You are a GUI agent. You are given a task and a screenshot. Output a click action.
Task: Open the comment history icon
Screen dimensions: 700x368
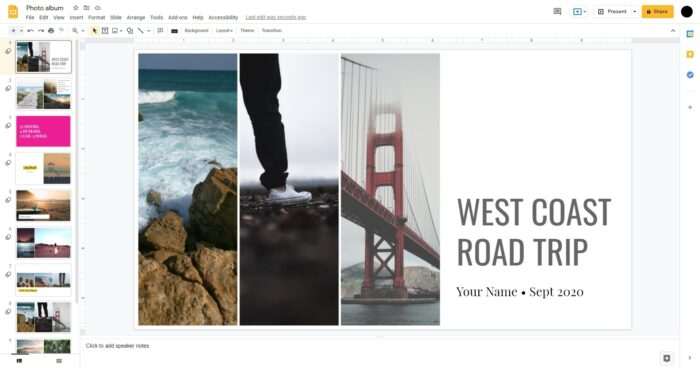pos(557,12)
